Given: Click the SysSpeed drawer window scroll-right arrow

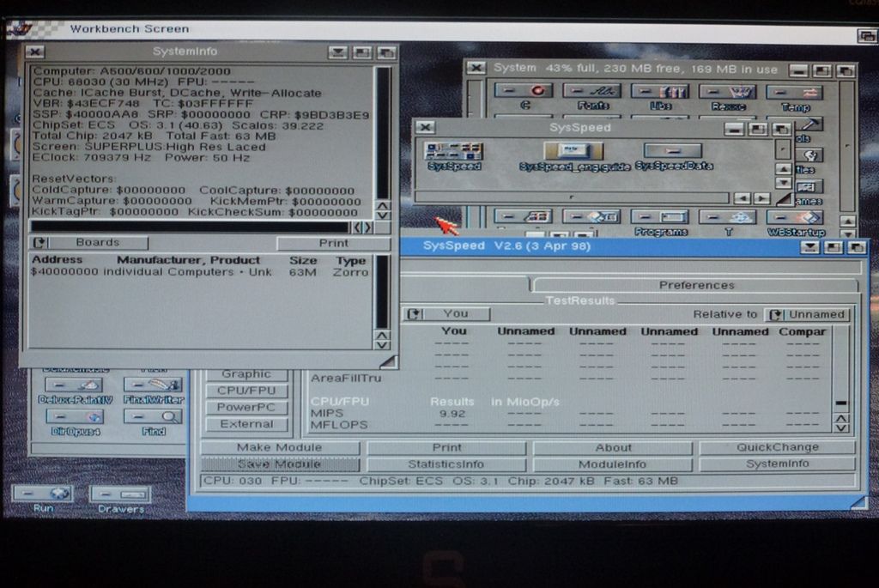Looking at the screenshot, I should point(761,198).
